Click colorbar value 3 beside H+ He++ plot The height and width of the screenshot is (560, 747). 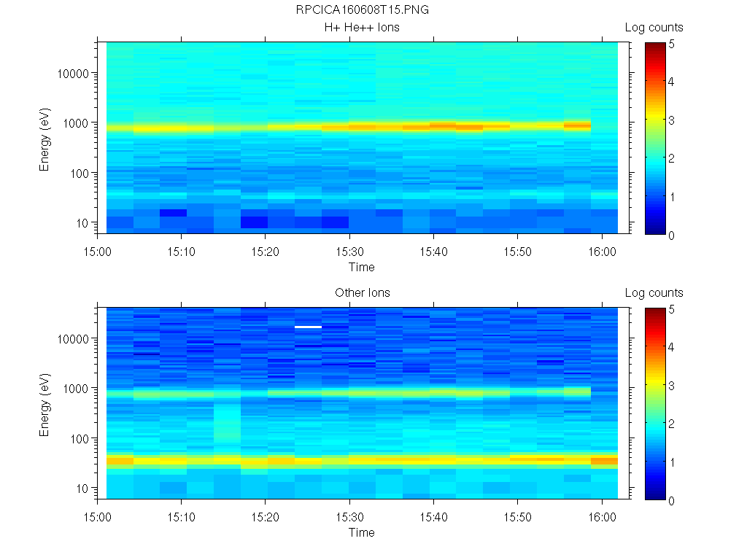(x=671, y=120)
